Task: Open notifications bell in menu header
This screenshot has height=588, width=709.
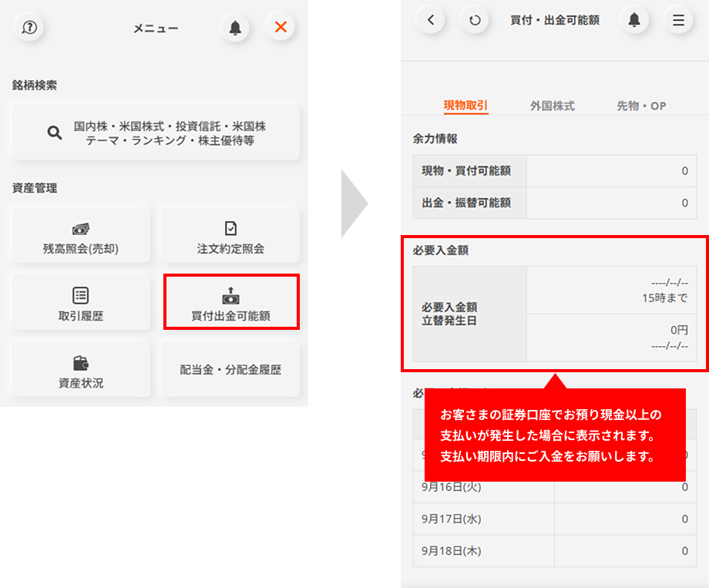Action: pos(235,28)
